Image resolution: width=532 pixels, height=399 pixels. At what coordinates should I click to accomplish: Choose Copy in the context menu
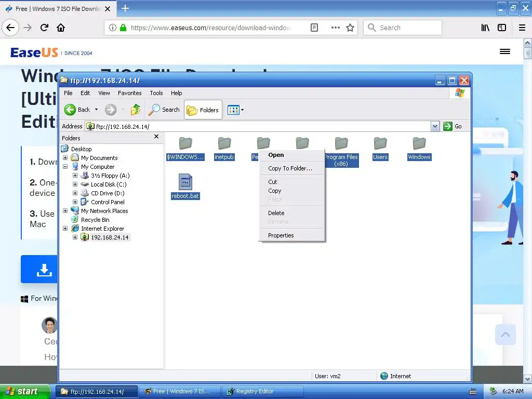coord(292,191)
